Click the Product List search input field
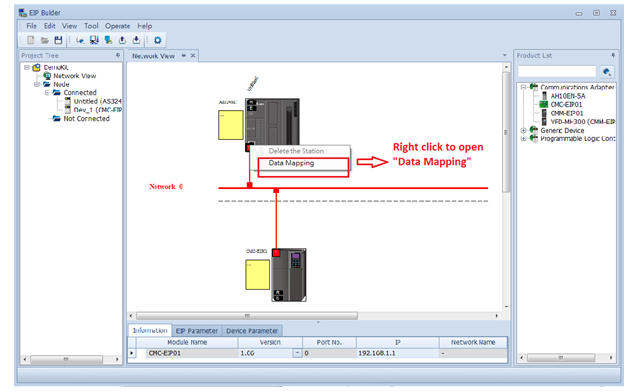The width and height of the screenshot is (630, 392). [557, 72]
